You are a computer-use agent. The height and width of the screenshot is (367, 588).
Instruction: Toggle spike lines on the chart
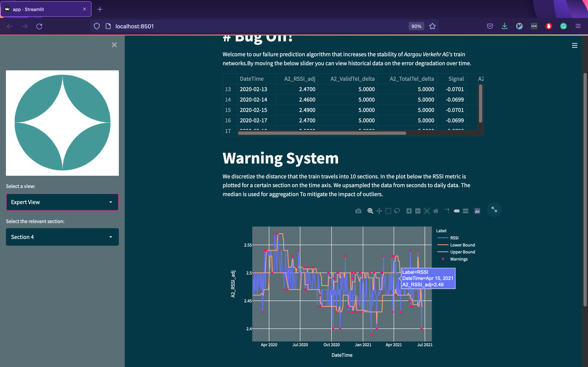pos(447,211)
